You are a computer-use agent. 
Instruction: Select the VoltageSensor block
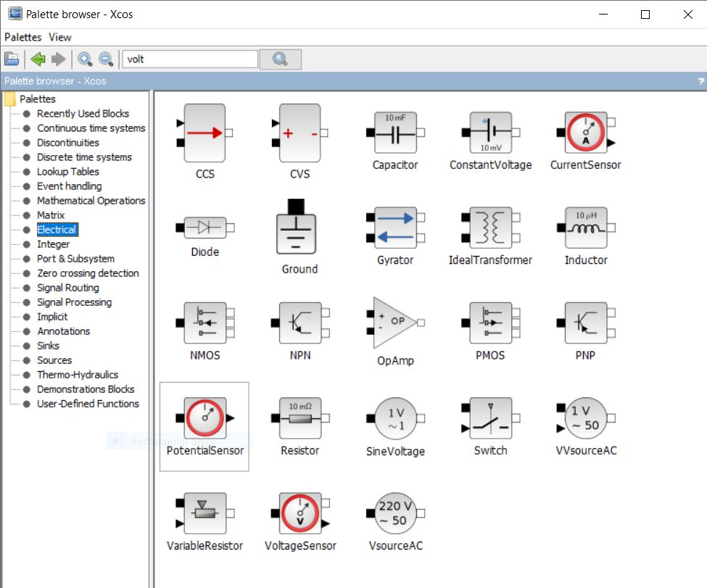(x=299, y=513)
